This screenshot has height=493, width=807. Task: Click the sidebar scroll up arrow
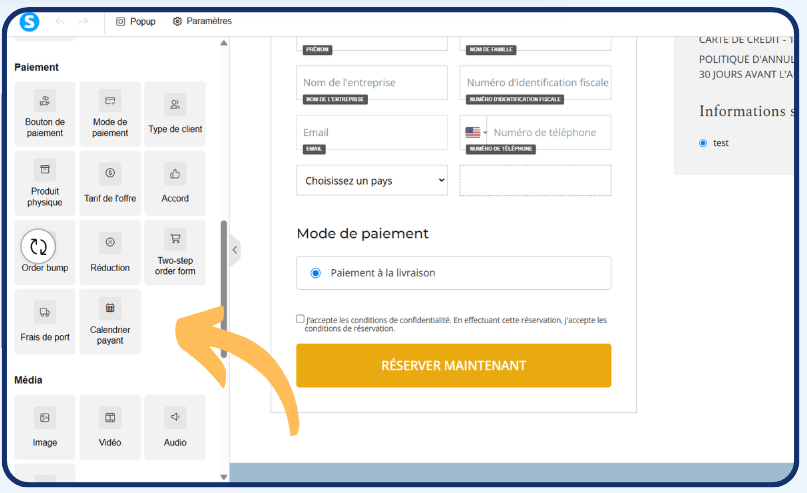point(224,43)
